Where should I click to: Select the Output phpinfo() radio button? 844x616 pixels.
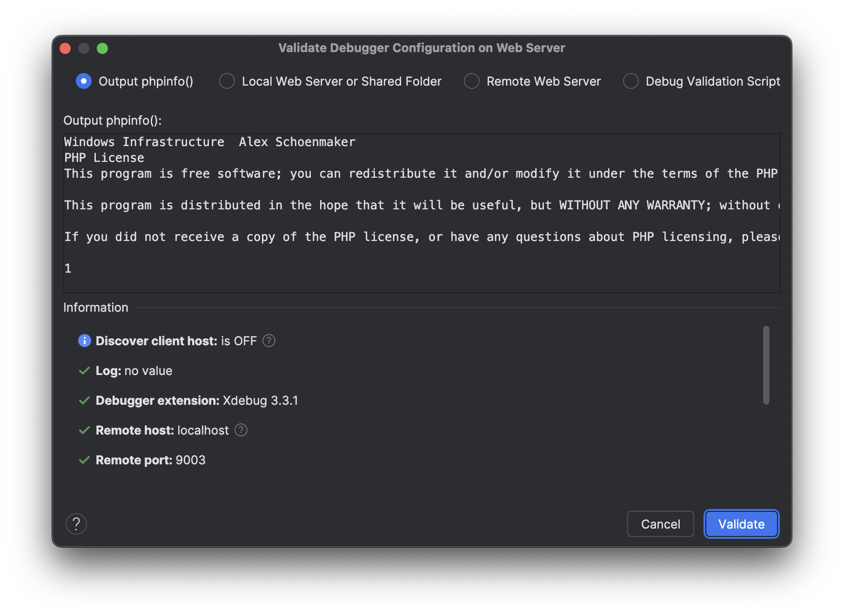pos(84,81)
